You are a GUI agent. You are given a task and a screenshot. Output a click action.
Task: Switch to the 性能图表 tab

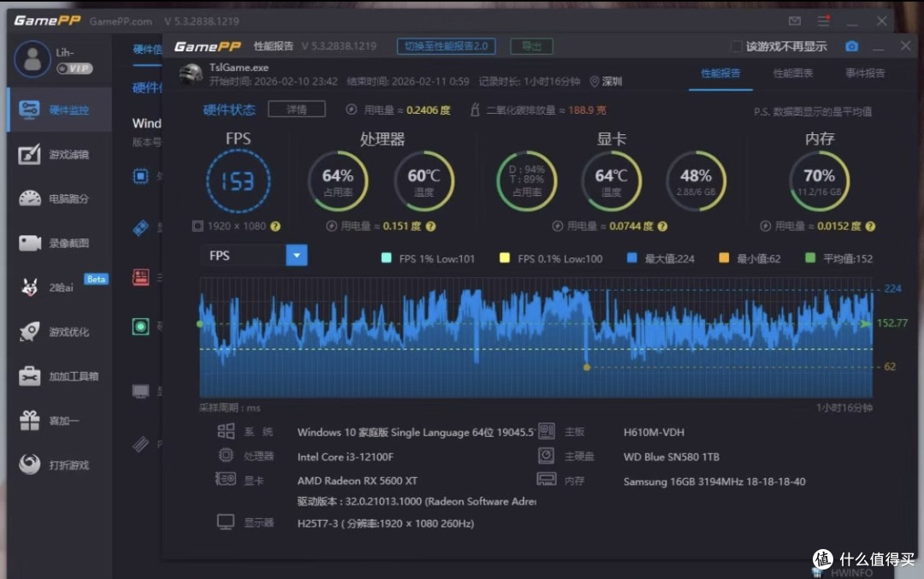point(792,73)
